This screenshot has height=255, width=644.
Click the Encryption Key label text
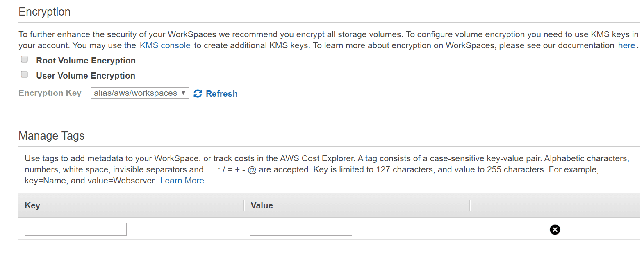(50, 93)
